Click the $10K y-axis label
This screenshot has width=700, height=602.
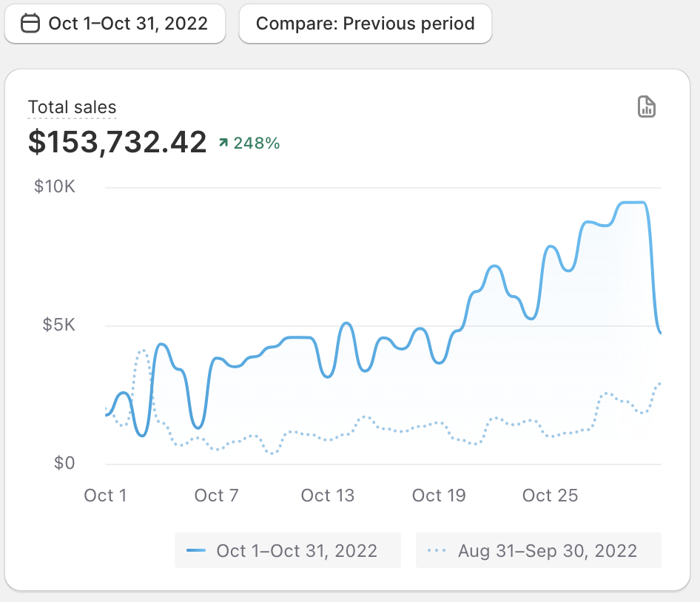tap(55, 186)
